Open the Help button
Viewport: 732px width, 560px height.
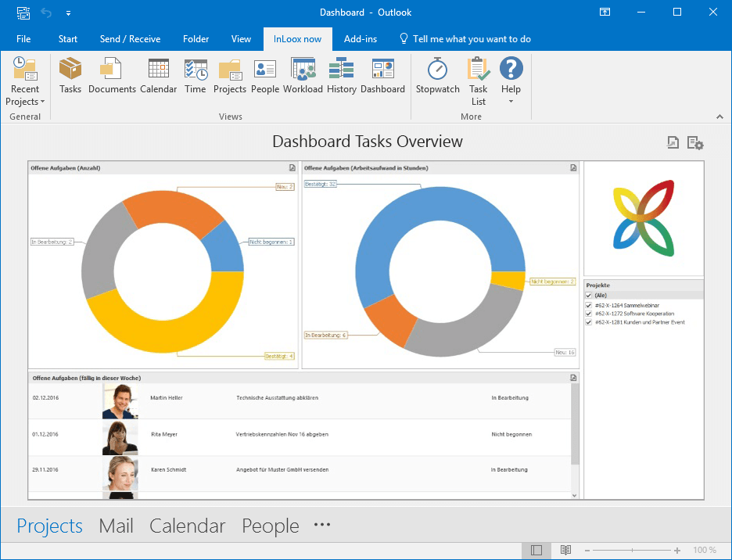click(x=511, y=75)
